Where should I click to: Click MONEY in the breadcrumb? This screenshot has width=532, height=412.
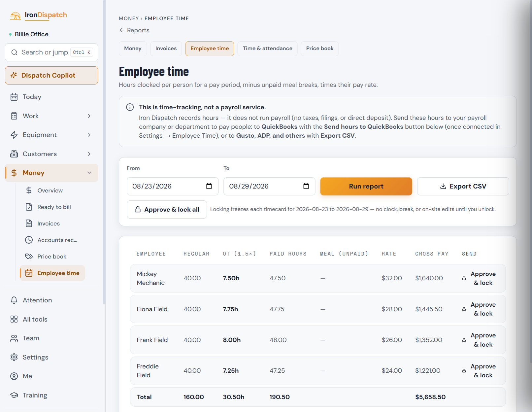pyautogui.click(x=129, y=18)
